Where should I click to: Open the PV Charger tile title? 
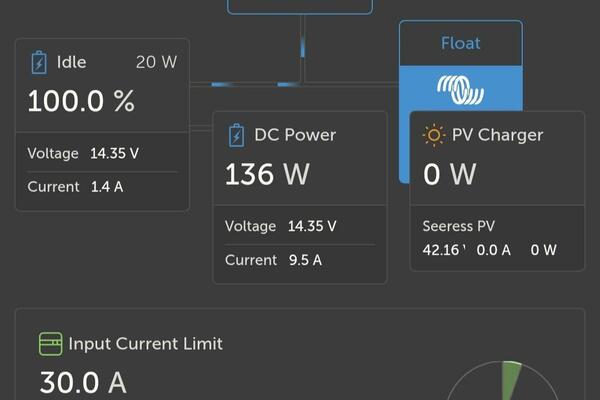point(497,135)
